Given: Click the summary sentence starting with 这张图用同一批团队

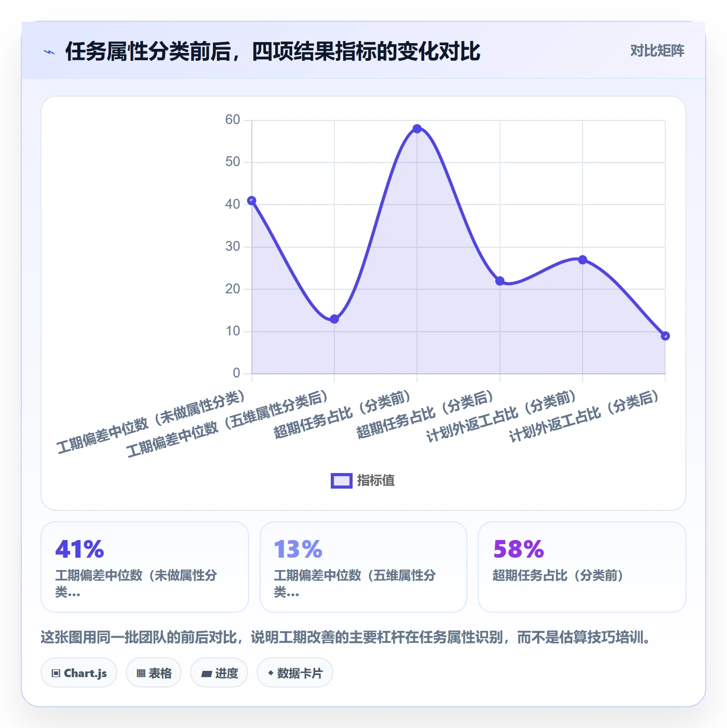Looking at the screenshot, I should [346, 637].
